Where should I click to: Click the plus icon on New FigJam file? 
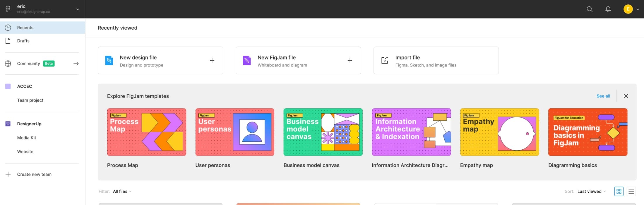[350, 61]
